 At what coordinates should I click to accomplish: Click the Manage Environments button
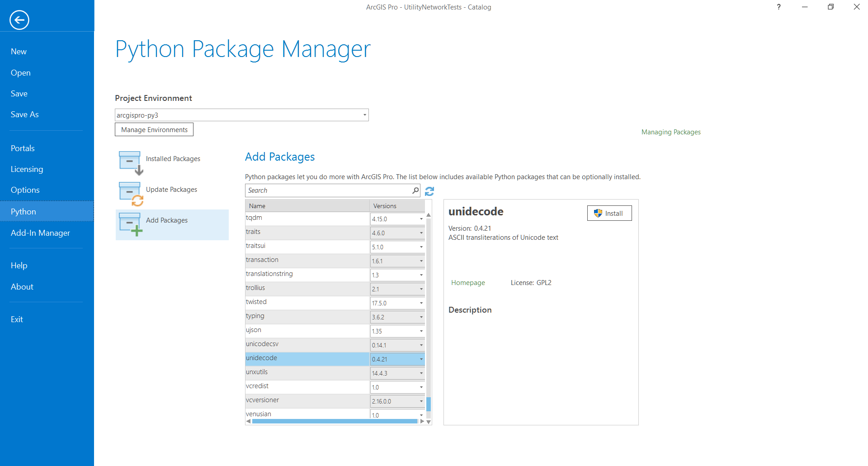154,130
